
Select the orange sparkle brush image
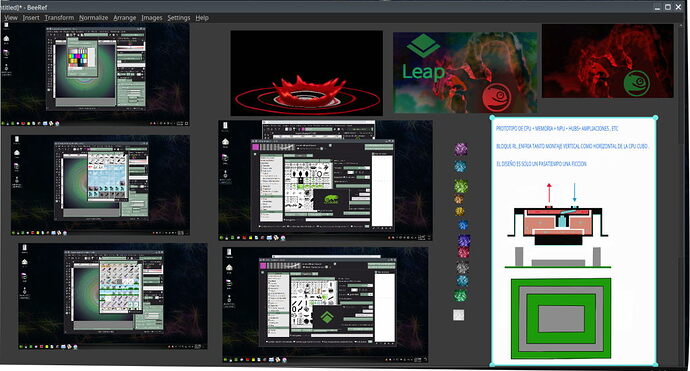pyautogui.click(x=459, y=200)
